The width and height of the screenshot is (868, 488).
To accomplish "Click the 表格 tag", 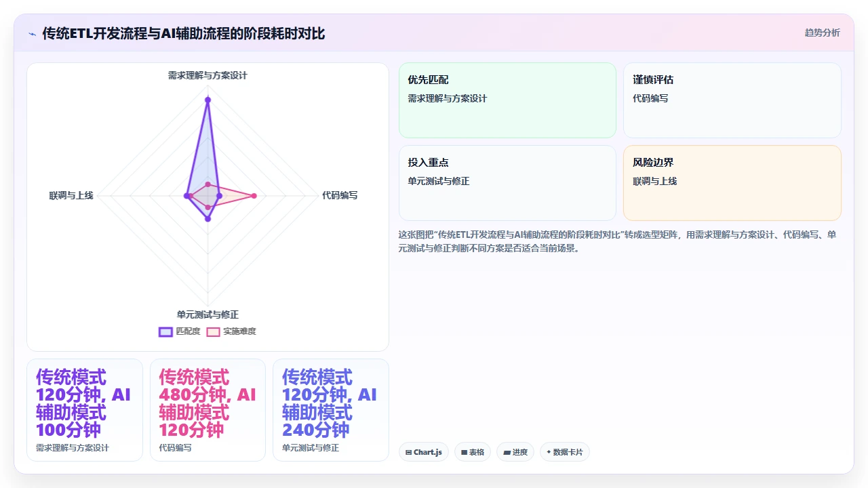I will click(x=473, y=452).
